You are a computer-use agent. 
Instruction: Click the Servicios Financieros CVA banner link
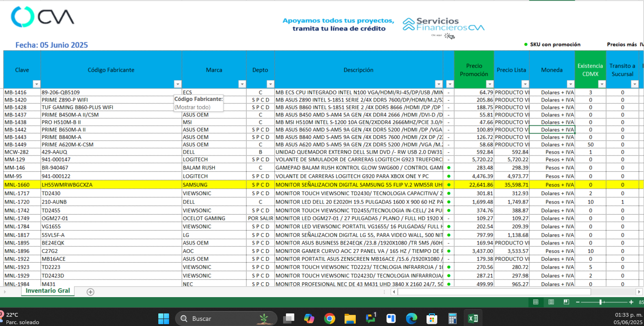point(443,27)
